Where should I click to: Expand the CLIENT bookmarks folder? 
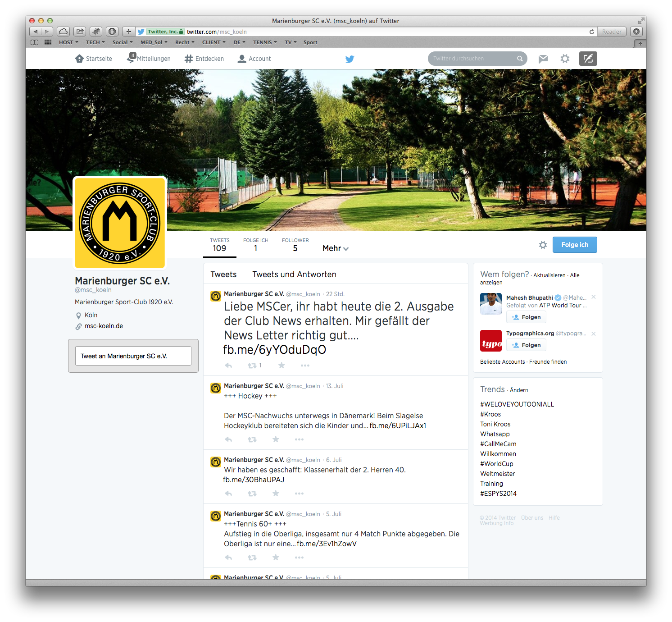pyautogui.click(x=214, y=42)
